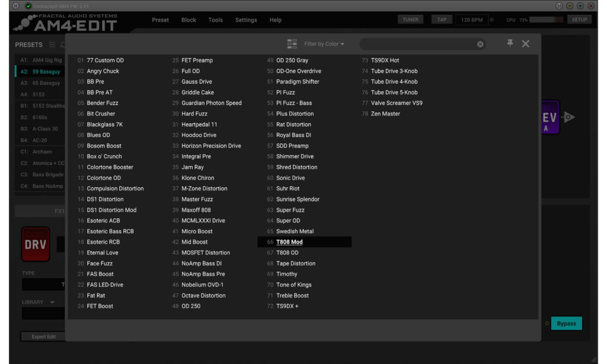
Task: Select preset C1: Archaen
Action: click(41, 152)
